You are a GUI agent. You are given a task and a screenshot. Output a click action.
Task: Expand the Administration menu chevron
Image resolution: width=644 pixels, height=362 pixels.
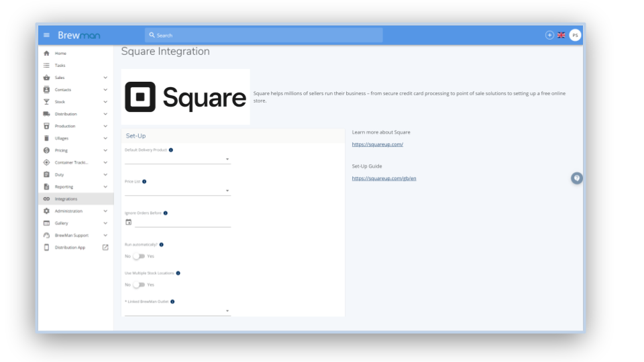[x=105, y=211]
